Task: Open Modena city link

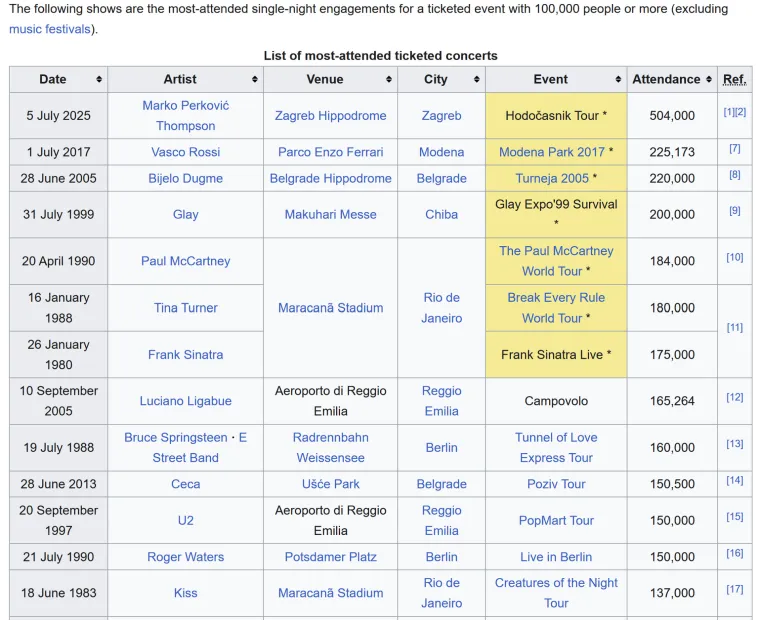Action: [x=442, y=152]
